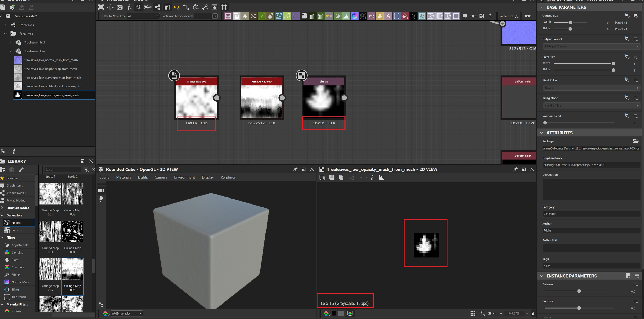
Task: Select the Adjustments filter category
Action: [x=20, y=245]
